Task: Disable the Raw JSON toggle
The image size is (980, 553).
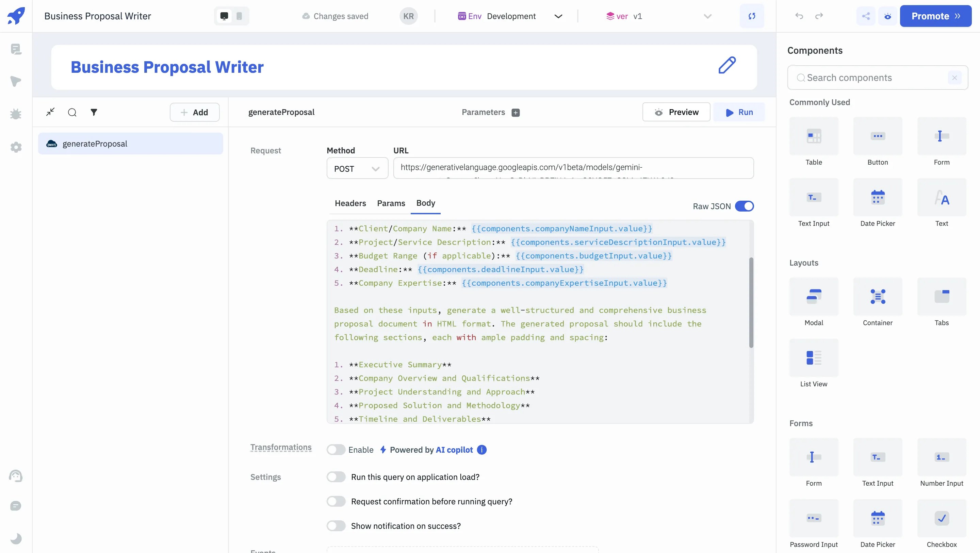Action: coord(745,206)
